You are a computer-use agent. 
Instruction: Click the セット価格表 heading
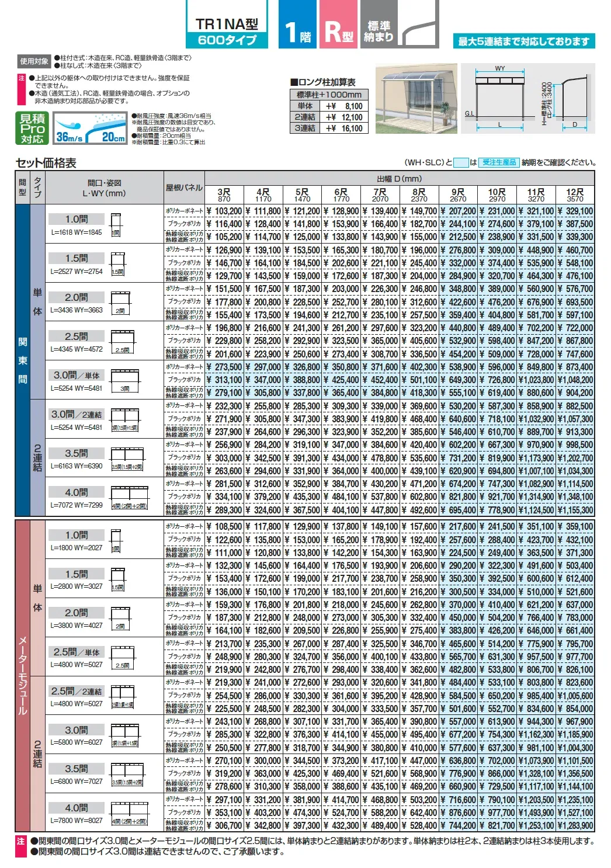tap(46, 163)
